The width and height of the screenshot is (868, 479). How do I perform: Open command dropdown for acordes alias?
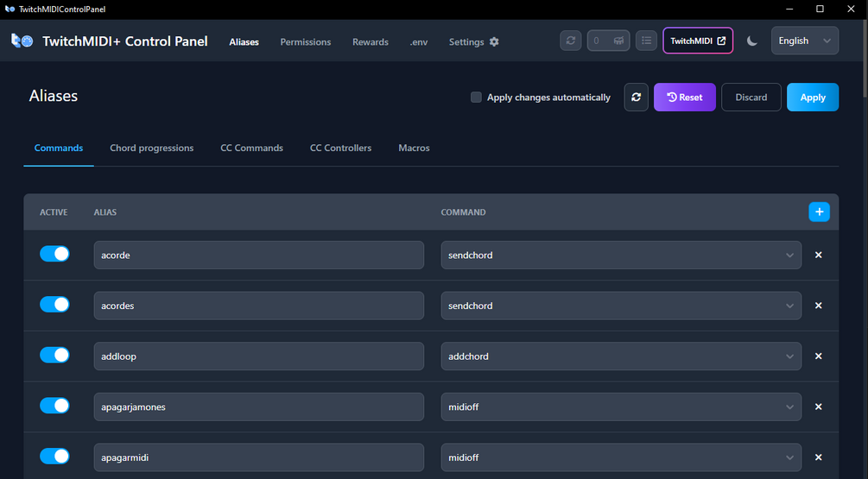point(621,306)
